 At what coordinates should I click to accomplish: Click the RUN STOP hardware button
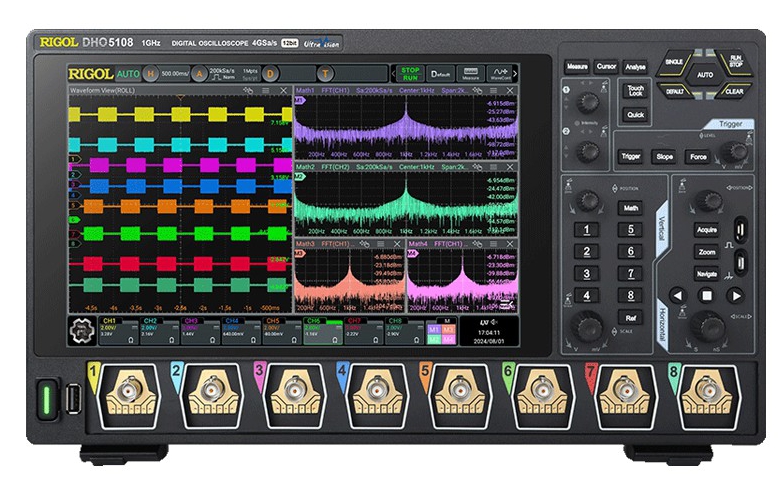735,62
